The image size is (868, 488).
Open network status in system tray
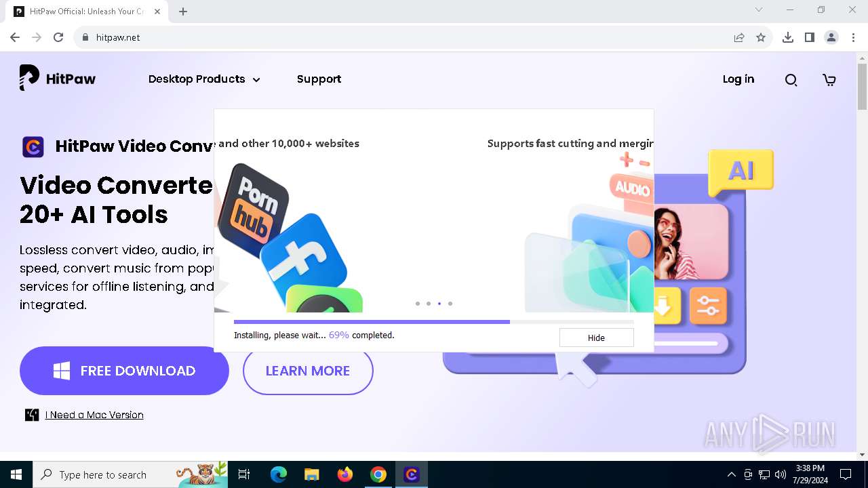pyautogui.click(x=764, y=474)
